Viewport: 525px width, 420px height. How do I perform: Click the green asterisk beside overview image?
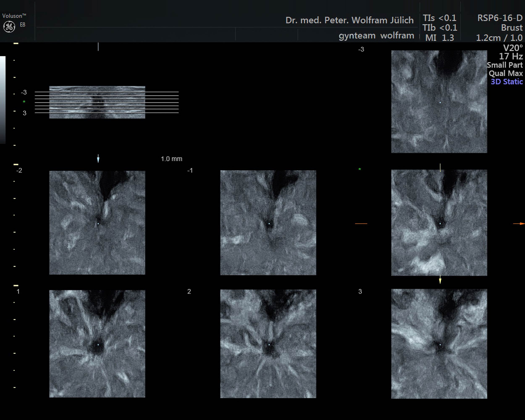24,102
